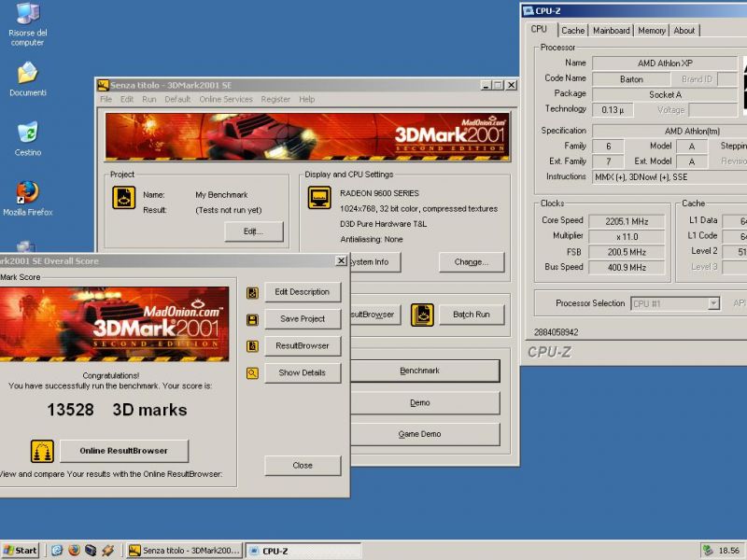Image resolution: width=747 pixels, height=560 pixels.
Task: Switch to the CPU tab in CPU-Z
Action: pos(539,29)
